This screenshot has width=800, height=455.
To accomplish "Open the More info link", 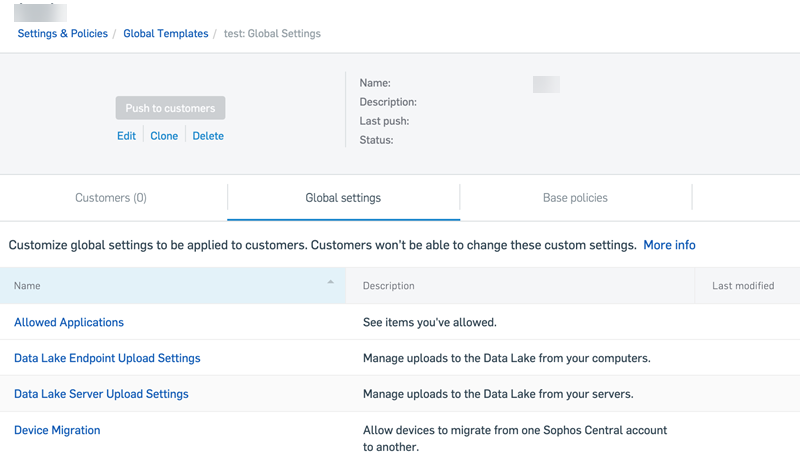I will (669, 245).
